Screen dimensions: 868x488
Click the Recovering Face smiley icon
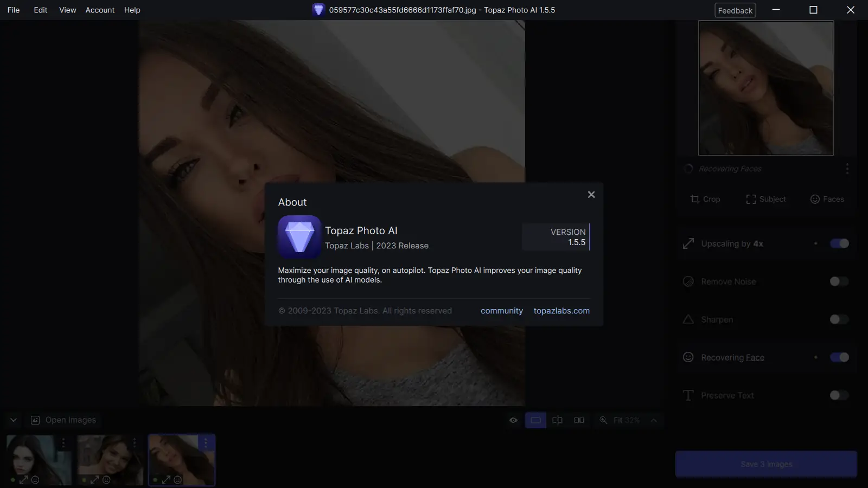point(688,357)
